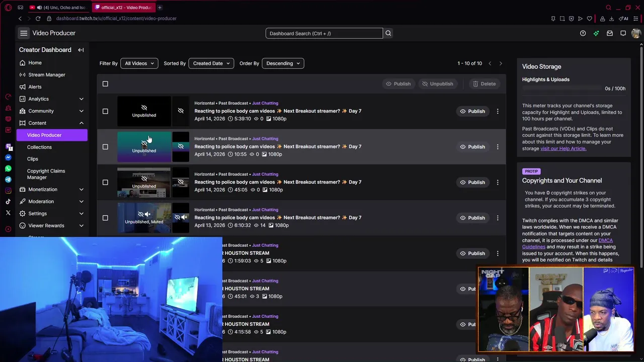Go to Home in sidebar
Image resolution: width=644 pixels, height=362 pixels.
(52, 63)
